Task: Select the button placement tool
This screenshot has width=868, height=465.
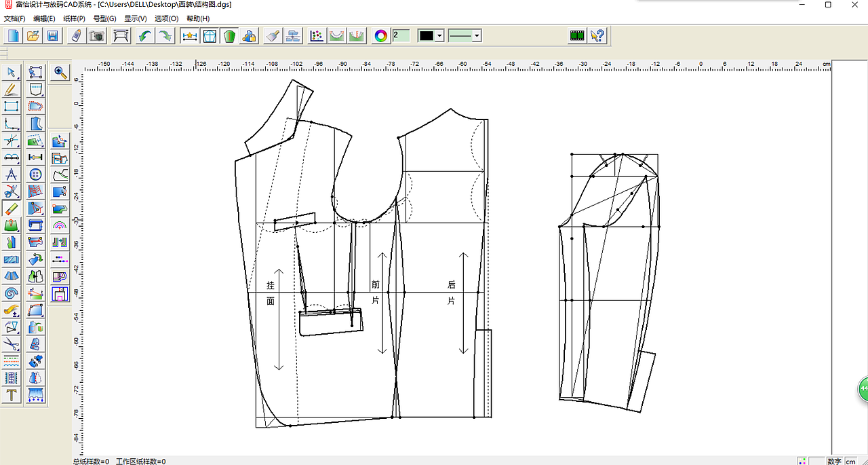Action: coord(36,174)
